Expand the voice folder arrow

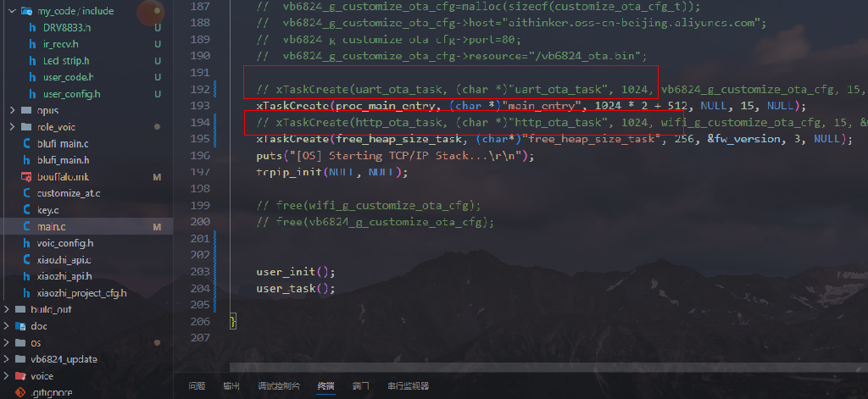click(6, 376)
